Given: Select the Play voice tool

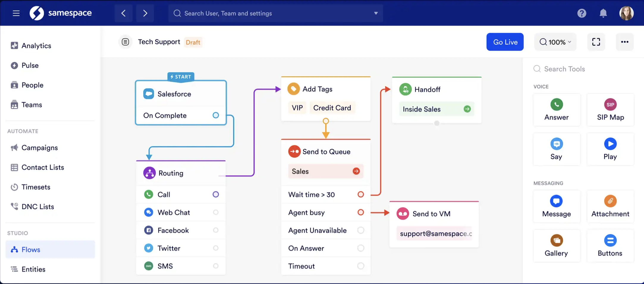Looking at the screenshot, I should coord(610,149).
